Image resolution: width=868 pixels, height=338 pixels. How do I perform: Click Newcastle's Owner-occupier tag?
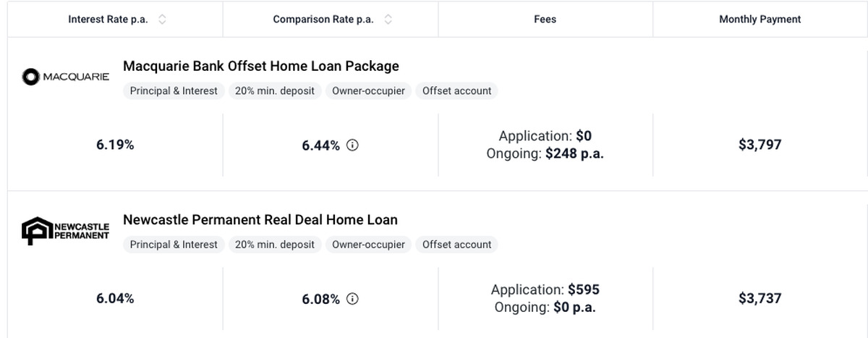(368, 245)
